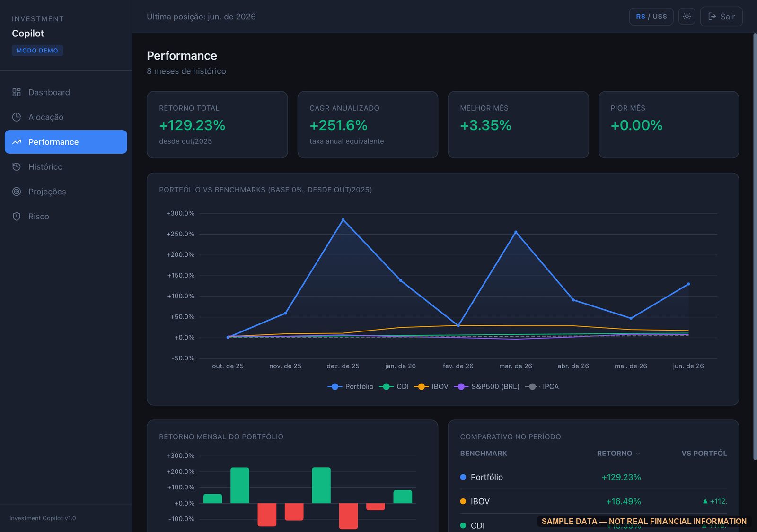Click the mar. de 26 peak chart point
The height and width of the screenshot is (532, 757).
tap(516, 232)
